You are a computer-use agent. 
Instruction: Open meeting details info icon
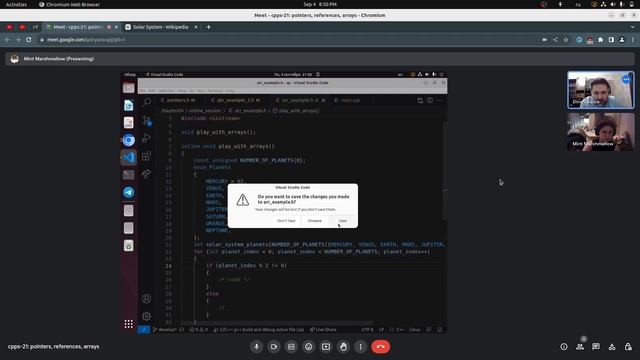(x=564, y=347)
